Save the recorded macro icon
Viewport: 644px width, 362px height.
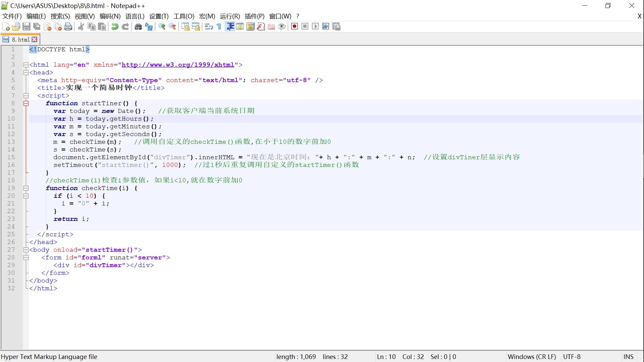pyautogui.click(x=336, y=26)
